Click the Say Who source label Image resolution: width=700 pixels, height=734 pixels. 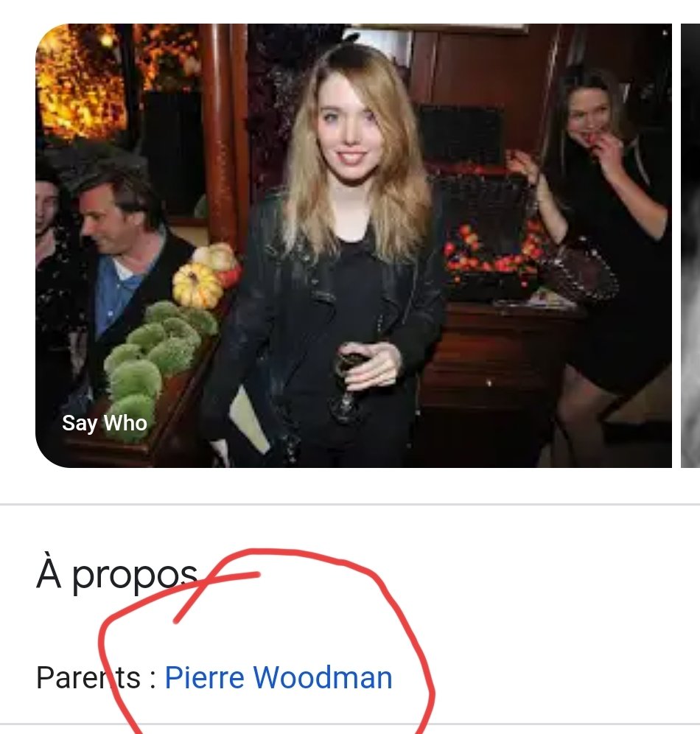tap(105, 423)
